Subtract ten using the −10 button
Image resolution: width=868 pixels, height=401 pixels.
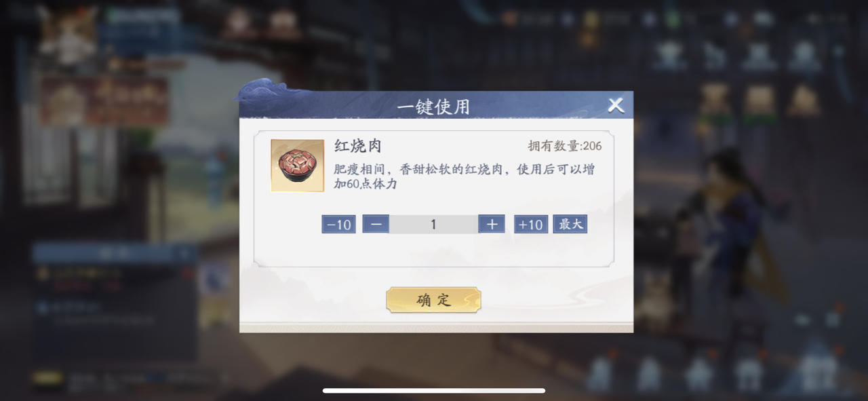338,225
